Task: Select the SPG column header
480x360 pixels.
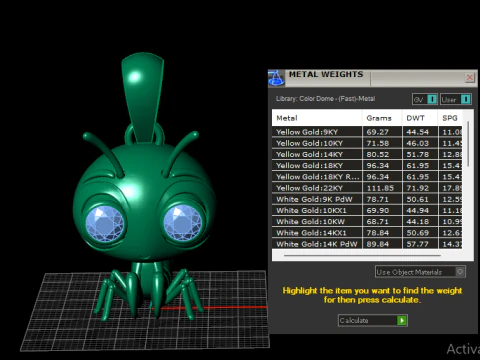Action: point(450,118)
